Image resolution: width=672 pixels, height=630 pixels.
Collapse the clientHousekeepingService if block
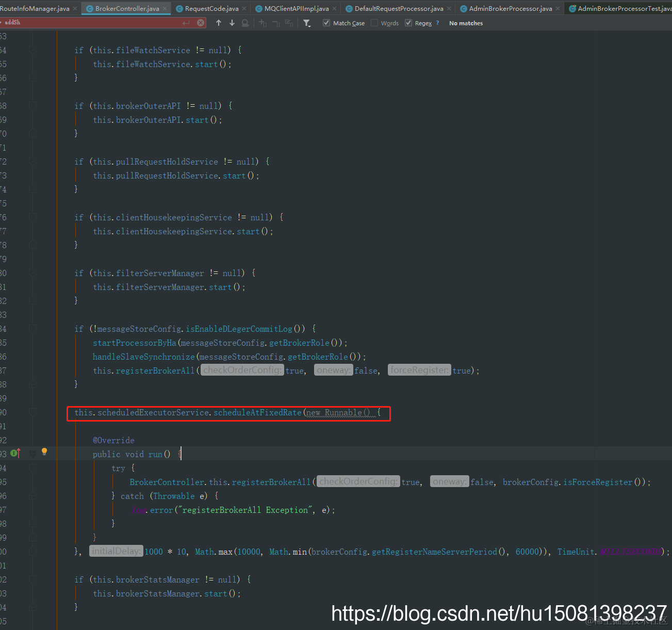coord(33,217)
